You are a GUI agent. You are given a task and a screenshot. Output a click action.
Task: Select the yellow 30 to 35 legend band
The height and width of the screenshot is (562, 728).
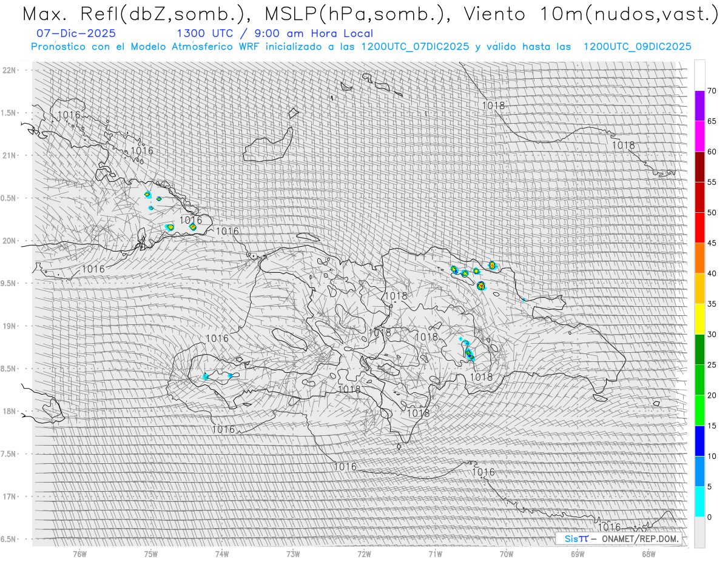[699, 319]
